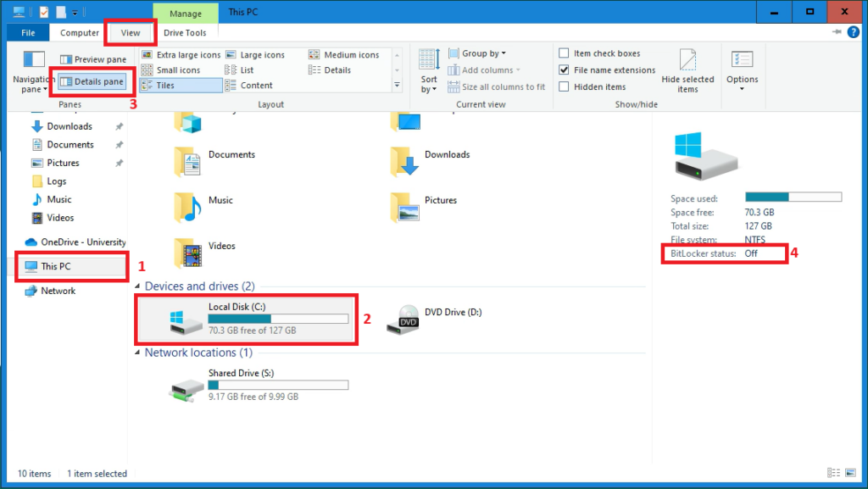Click the Hide selected items button
Screen dimensions: 868x489
[687, 72]
